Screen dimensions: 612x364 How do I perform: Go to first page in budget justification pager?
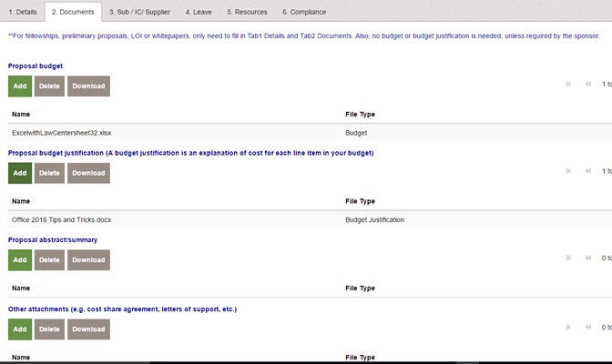[x=568, y=171]
